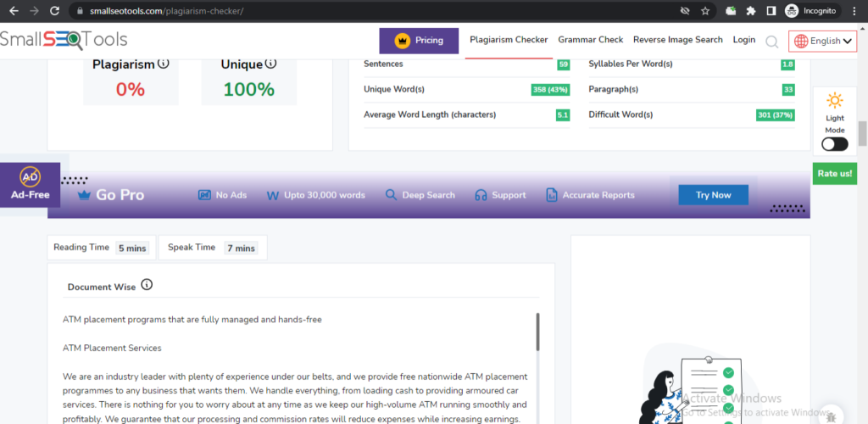This screenshot has width=868, height=424.
Task: Click the Support headphones icon
Action: click(481, 195)
